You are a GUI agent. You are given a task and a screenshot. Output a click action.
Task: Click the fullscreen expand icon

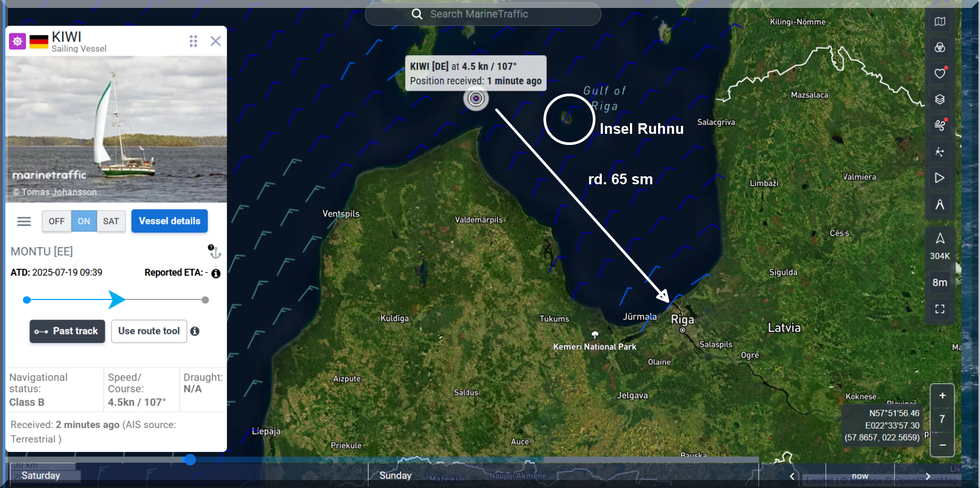click(x=940, y=309)
